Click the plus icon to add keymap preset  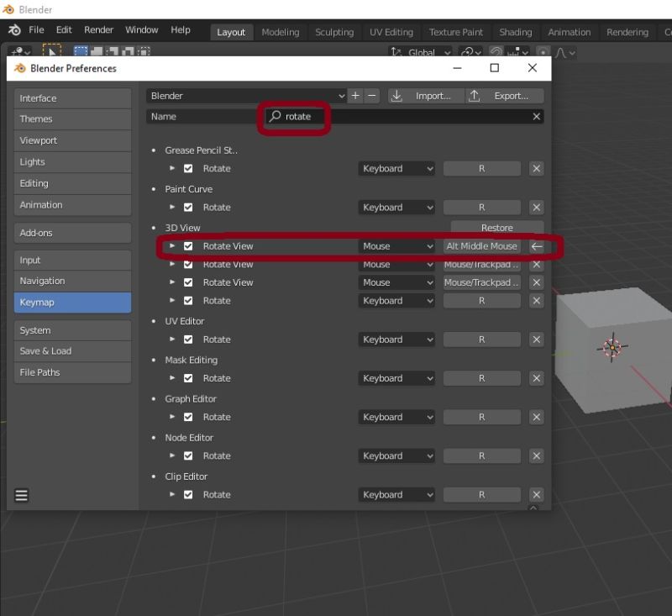pos(354,95)
